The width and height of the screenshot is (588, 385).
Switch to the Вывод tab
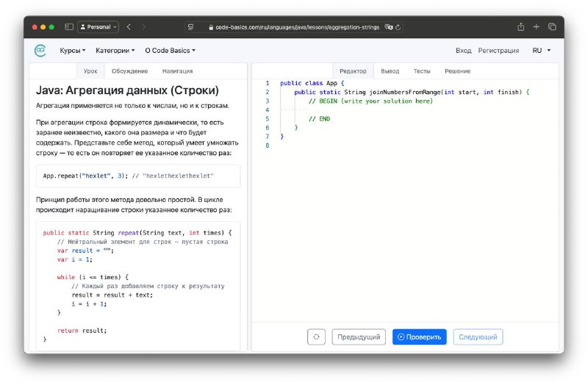point(390,71)
